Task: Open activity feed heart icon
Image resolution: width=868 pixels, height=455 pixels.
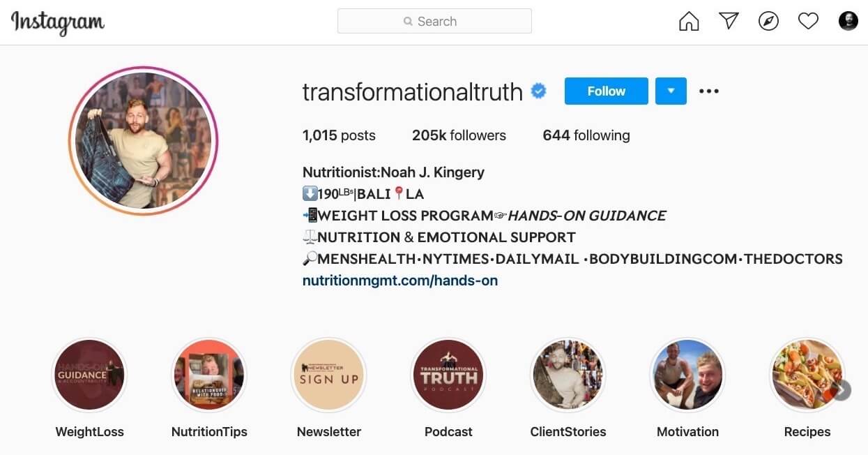Action: pyautogui.click(x=808, y=22)
